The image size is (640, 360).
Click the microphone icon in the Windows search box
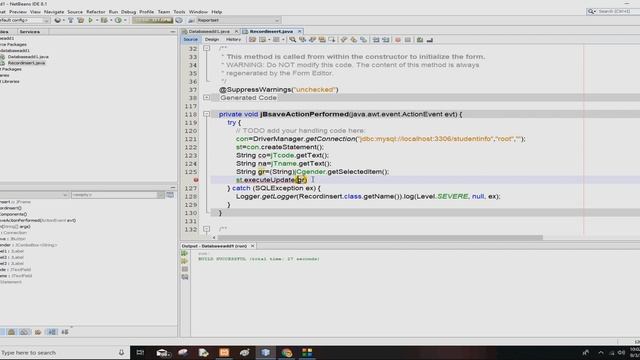point(121,352)
